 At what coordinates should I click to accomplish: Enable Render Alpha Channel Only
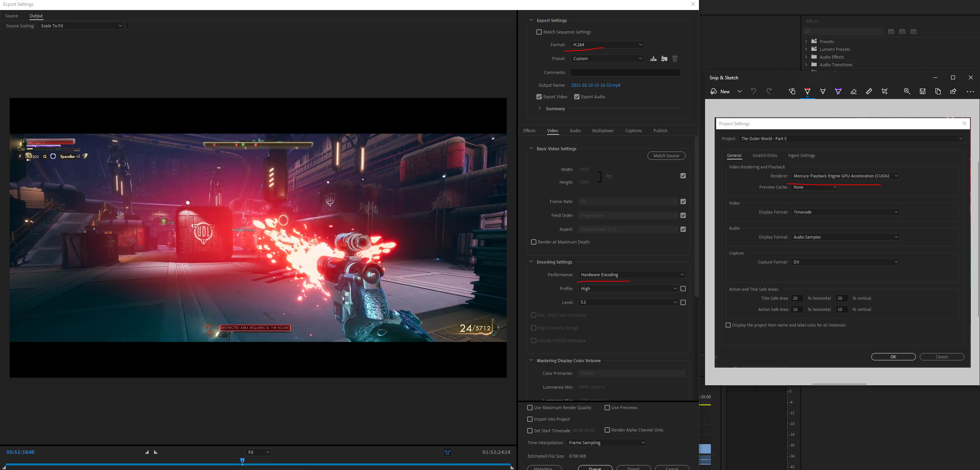[607, 430]
